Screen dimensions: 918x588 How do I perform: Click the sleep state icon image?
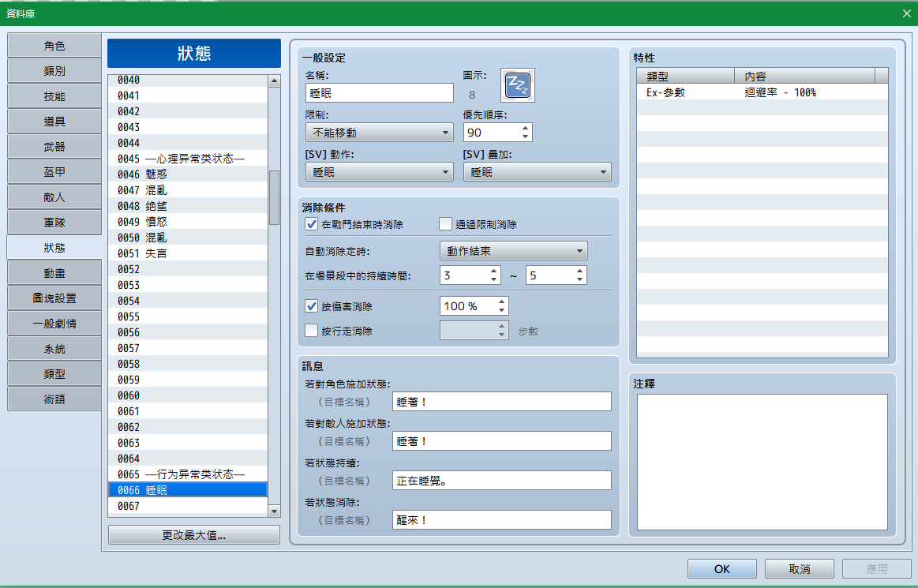tap(518, 85)
